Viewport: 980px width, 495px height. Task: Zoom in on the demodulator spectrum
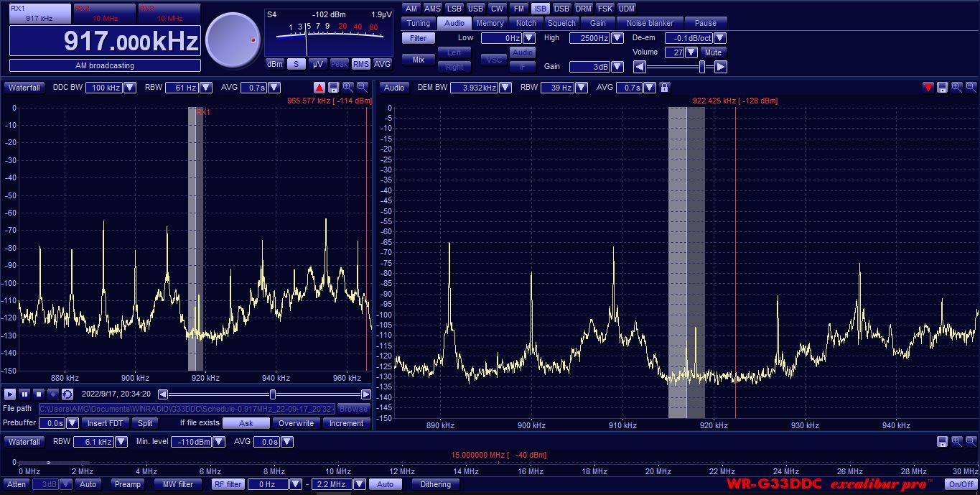pyautogui.click(x=956, y=88)
